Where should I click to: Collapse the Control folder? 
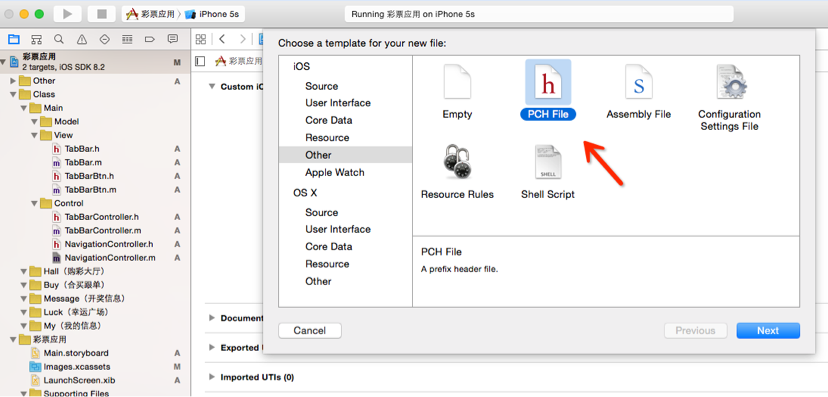coord(34,203)
